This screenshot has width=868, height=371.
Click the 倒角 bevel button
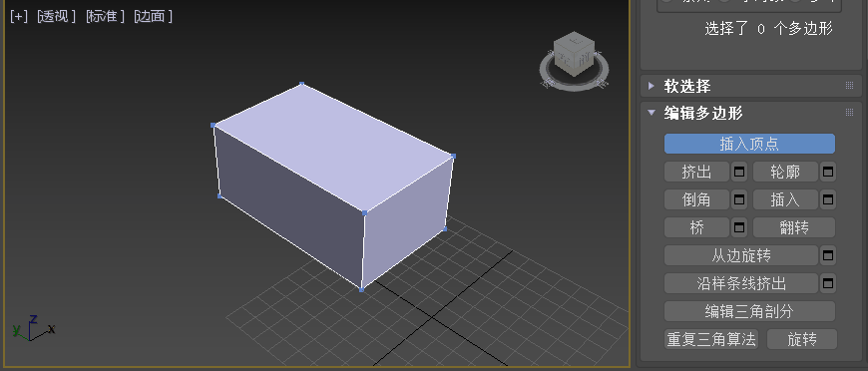click(697, 199)
